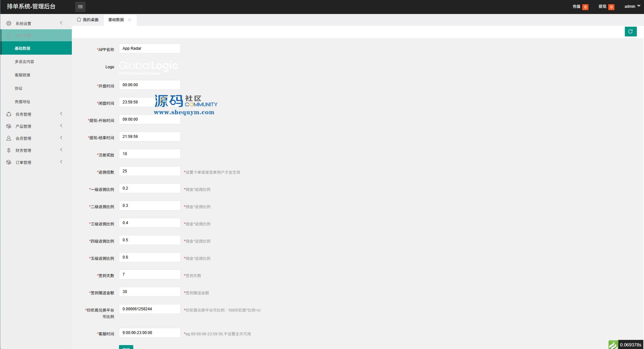Viewport: 644px width, 349px height.
Task: Click the APP名称 input field
Action: coord(150,48)
